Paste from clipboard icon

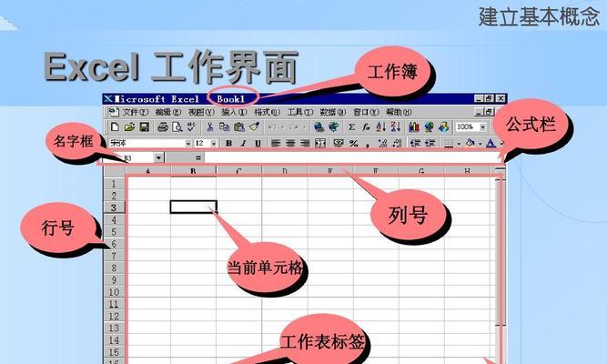point(238,126)
